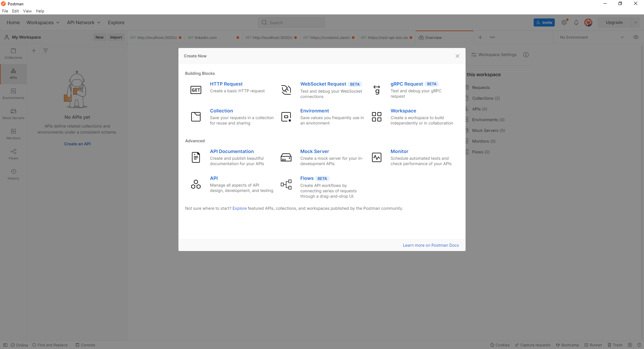The image size is (644, 349).
Task: Open Monitors in the left sidebar
Action: point(13,134)
